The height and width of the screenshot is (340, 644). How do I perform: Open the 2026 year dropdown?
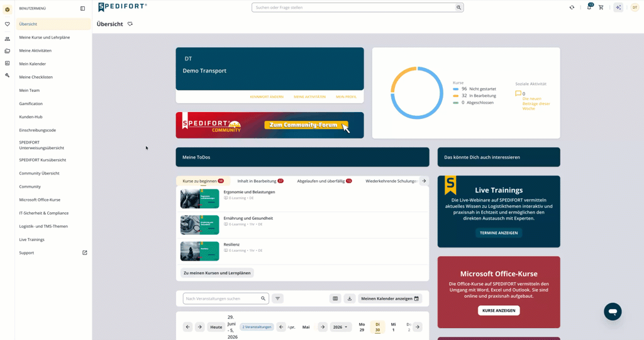tap(340, 327)
